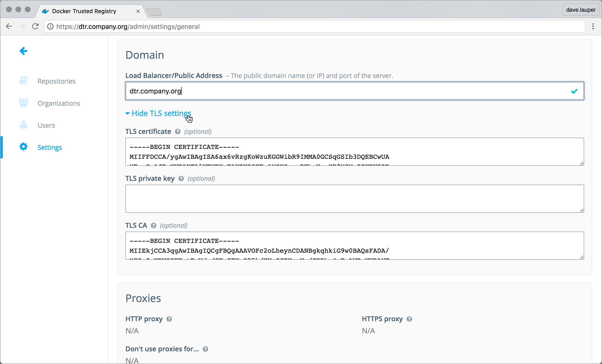The height and width of the screenshot is (364, 602).
Task: Click in the TLS CA text area
Action: [354, 245]
